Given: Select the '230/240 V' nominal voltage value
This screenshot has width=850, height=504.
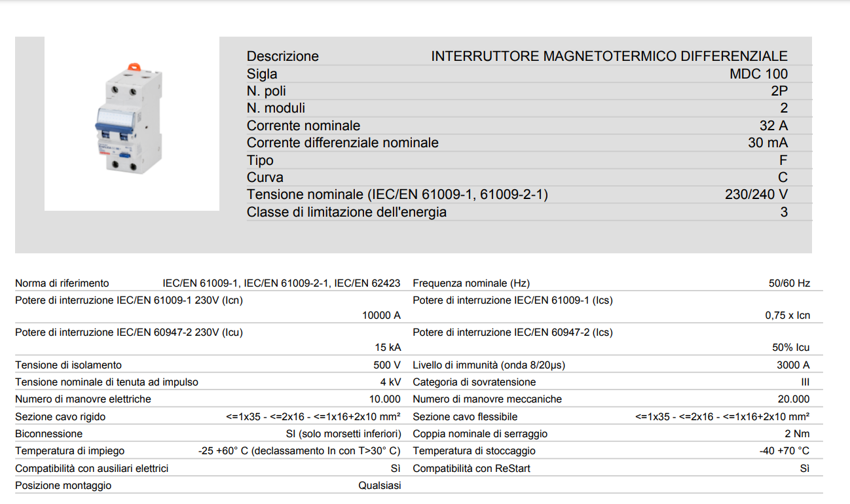Looking at the screenshot, I should pyautogui.click(x=756, y=194).
